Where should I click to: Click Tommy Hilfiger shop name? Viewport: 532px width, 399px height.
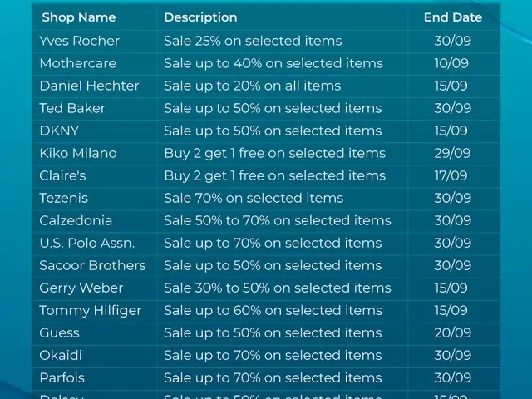tap(91, 311)
